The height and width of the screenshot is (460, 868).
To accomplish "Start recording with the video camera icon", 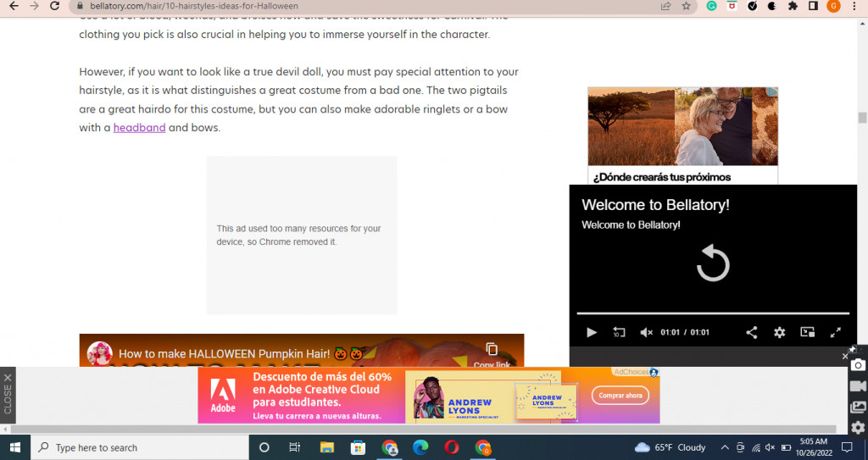I will click(858, 385).
